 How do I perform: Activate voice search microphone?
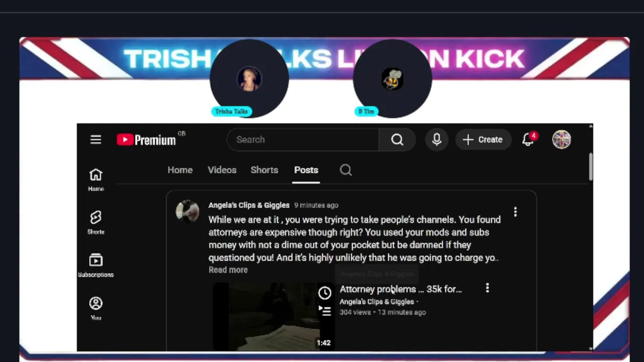coord(437,140)
